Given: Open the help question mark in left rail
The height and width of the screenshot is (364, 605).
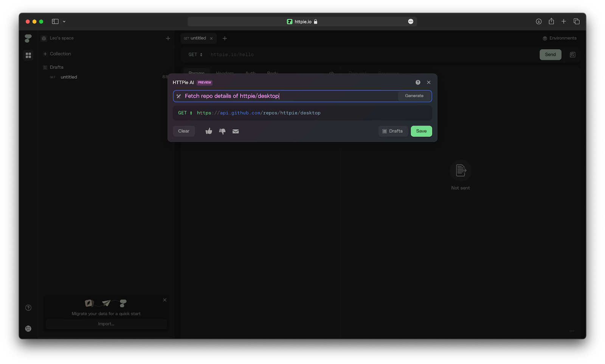Looking at the screenshot, I should pos(28,308).
